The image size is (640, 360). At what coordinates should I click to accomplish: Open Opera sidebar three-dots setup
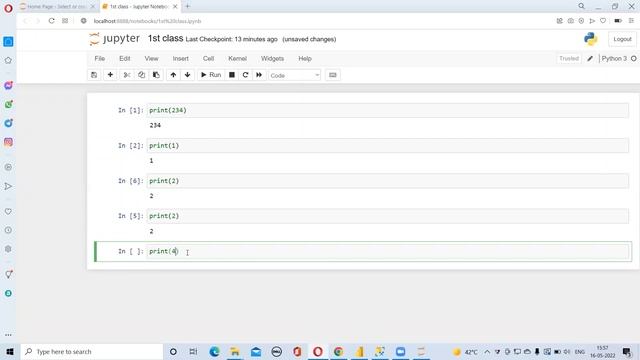pyautogui.click(x=8, y=335)
